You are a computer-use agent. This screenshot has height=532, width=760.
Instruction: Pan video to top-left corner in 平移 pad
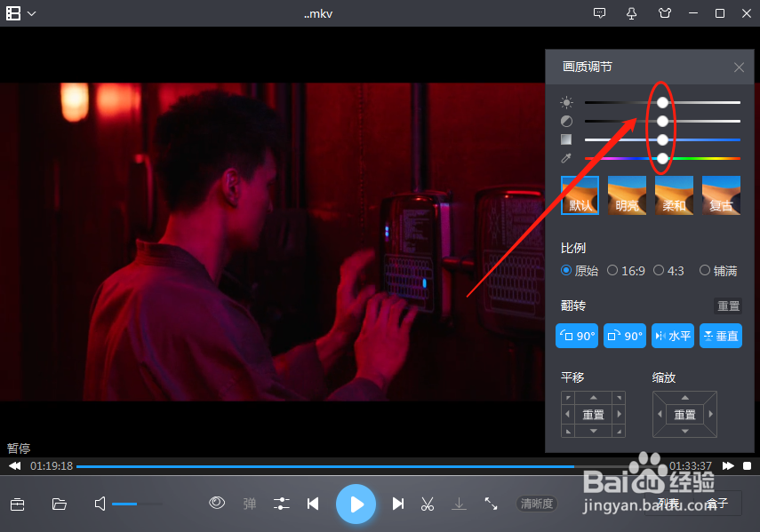click(568, 397)
